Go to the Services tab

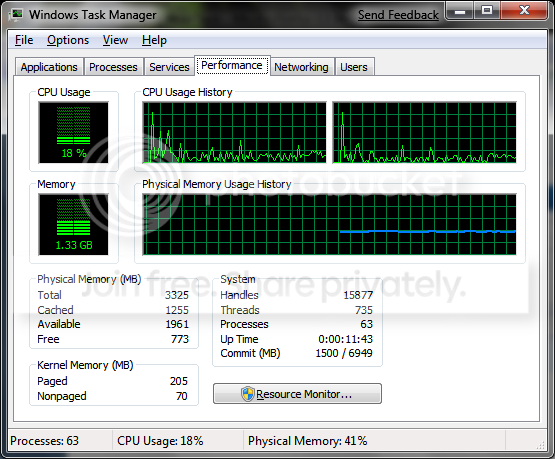point(169,67)
